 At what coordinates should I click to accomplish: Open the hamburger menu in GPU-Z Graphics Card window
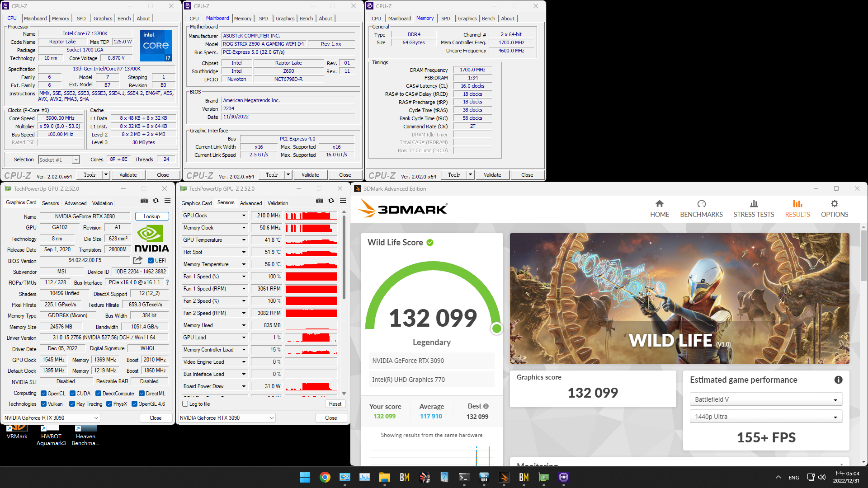[x=167, y=201]
